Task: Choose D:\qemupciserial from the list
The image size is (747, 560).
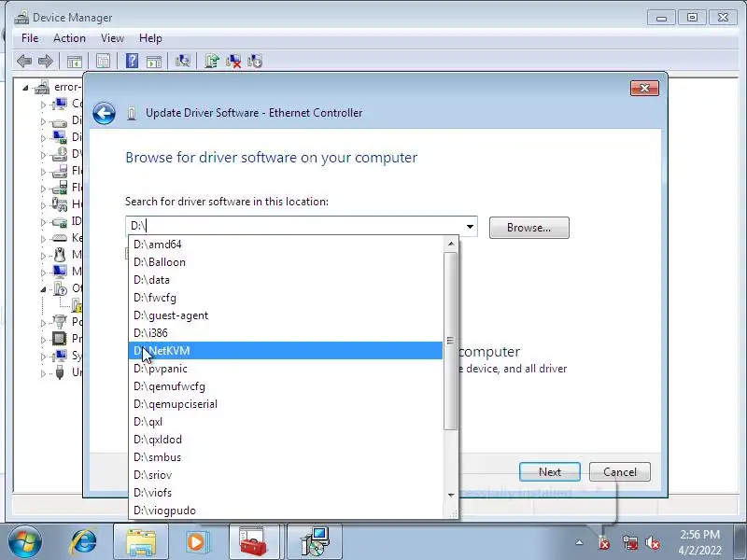Action: tap(286, 404)
